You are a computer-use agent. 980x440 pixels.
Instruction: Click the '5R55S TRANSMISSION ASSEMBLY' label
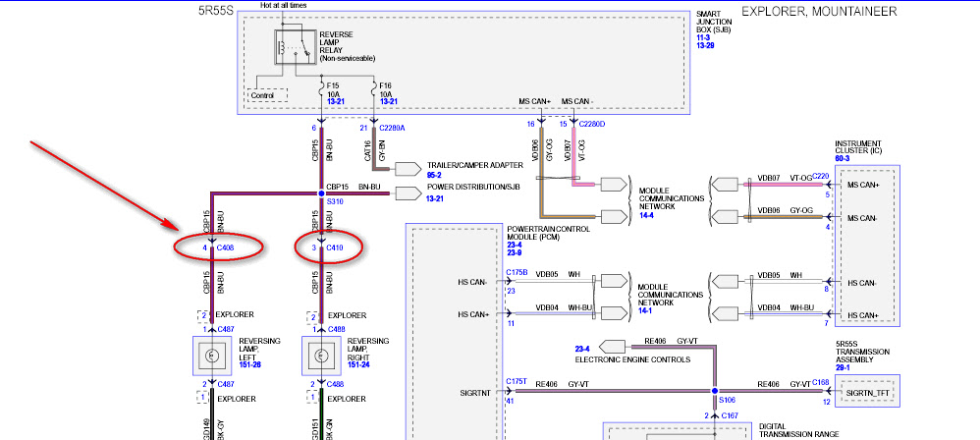click(x=862, y=352)
